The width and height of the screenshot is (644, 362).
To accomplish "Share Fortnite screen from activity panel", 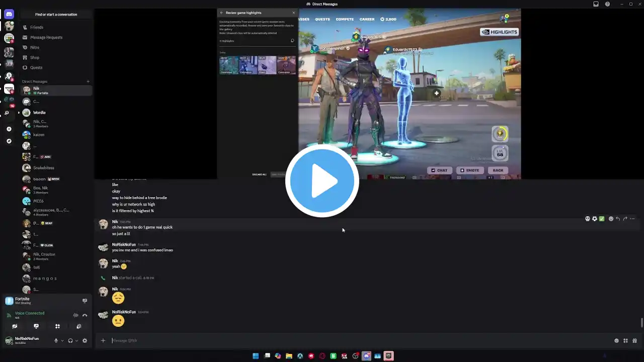I will point(85,301).
